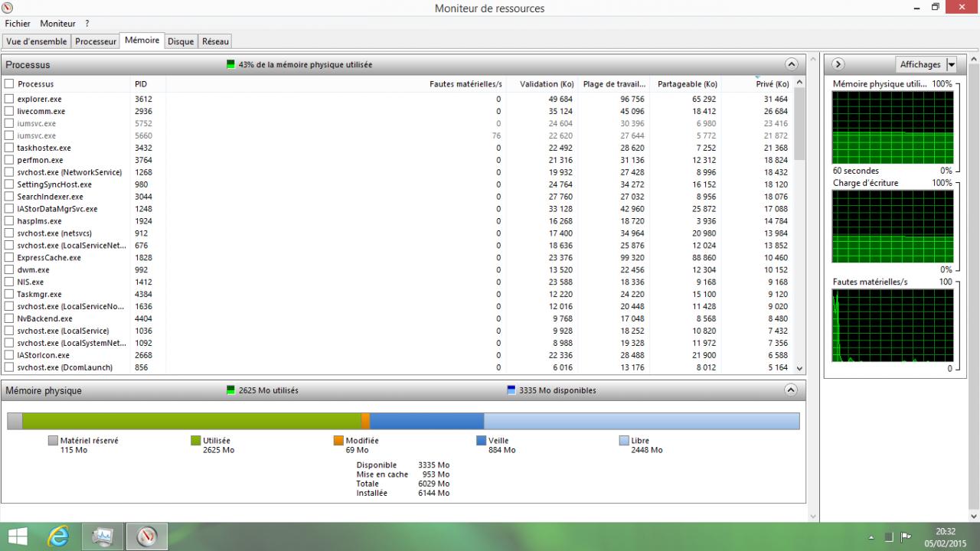Sort by Plage de travail column

(614, 83)
